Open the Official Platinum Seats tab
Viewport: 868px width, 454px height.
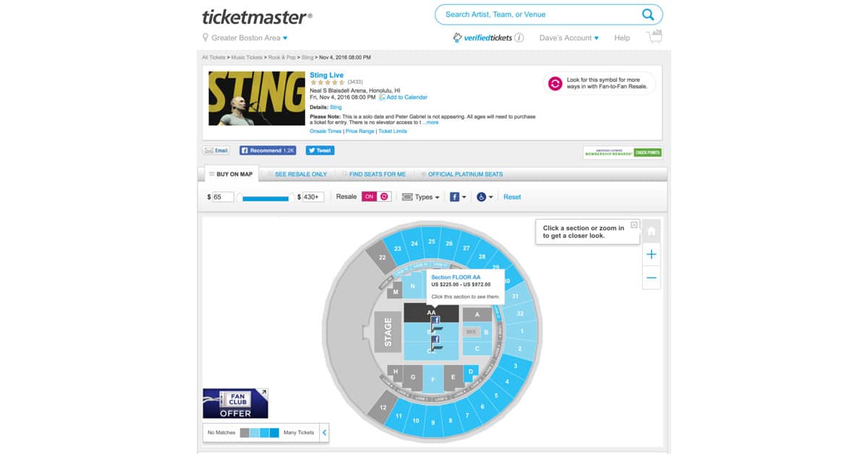pos(464,174)
